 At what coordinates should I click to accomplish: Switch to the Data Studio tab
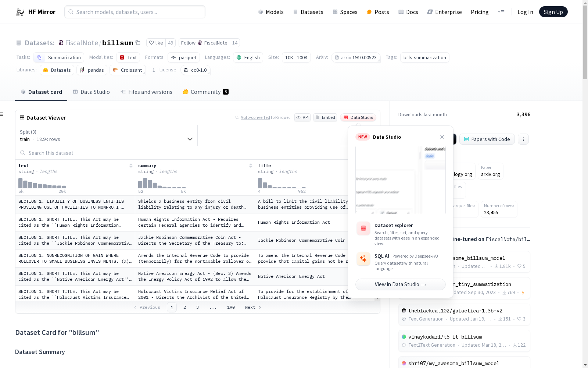click(x=91, y=92)
